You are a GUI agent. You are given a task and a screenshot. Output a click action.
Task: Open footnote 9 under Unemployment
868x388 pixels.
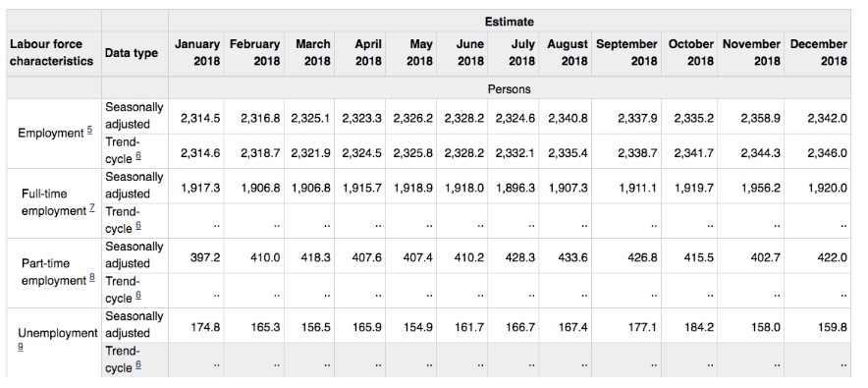pyautogui.click(x=21, y=347)
